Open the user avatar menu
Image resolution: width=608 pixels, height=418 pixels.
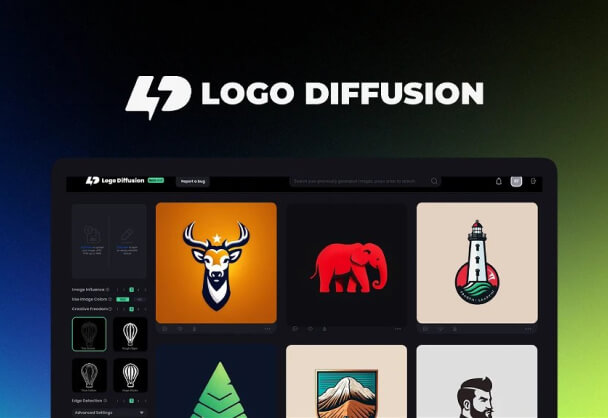(516, 181)
